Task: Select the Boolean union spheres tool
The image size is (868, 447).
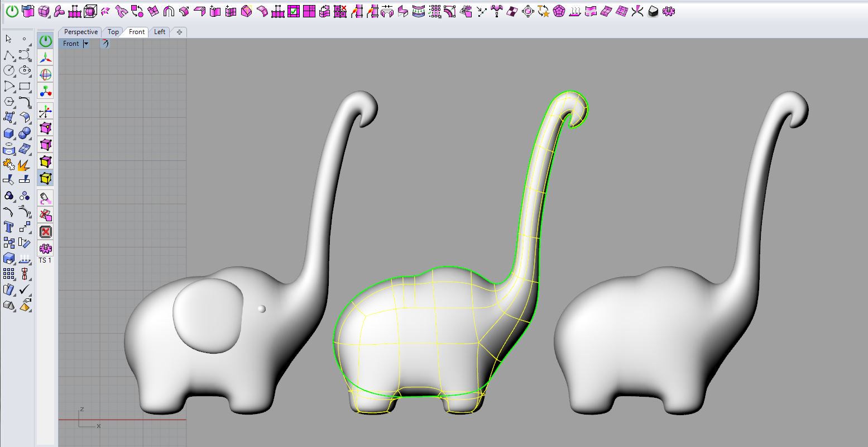Action: [x=25, y=133]
